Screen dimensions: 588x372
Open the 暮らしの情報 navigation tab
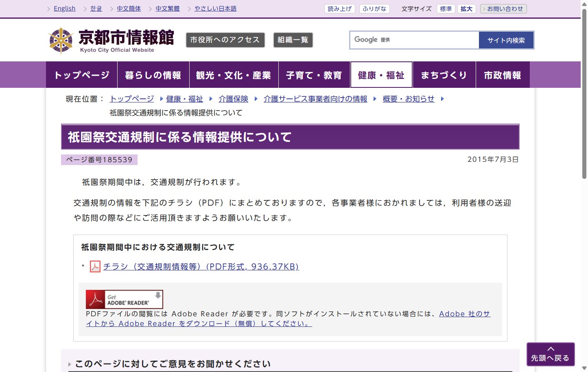[x=153, y=75]
